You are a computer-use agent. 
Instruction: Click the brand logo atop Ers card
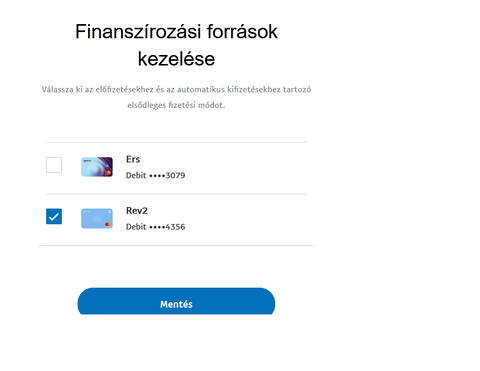click(x=87, y=161)
